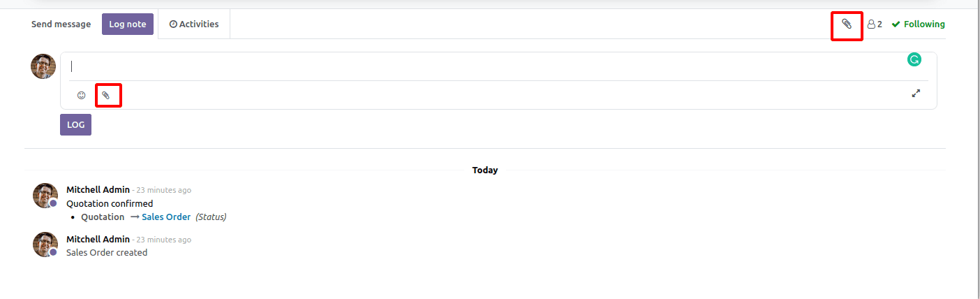
Task: Click the user avatar beside the note composer
Action: click(x=43, y=66)
